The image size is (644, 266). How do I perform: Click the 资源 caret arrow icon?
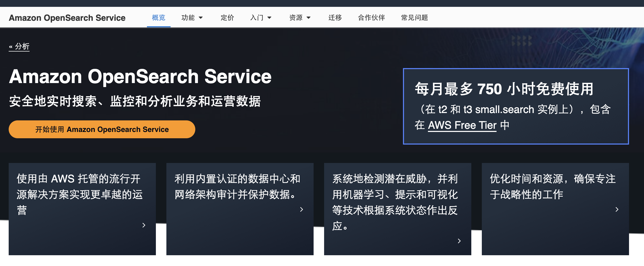pyautogui.click(x=309, y=18)
